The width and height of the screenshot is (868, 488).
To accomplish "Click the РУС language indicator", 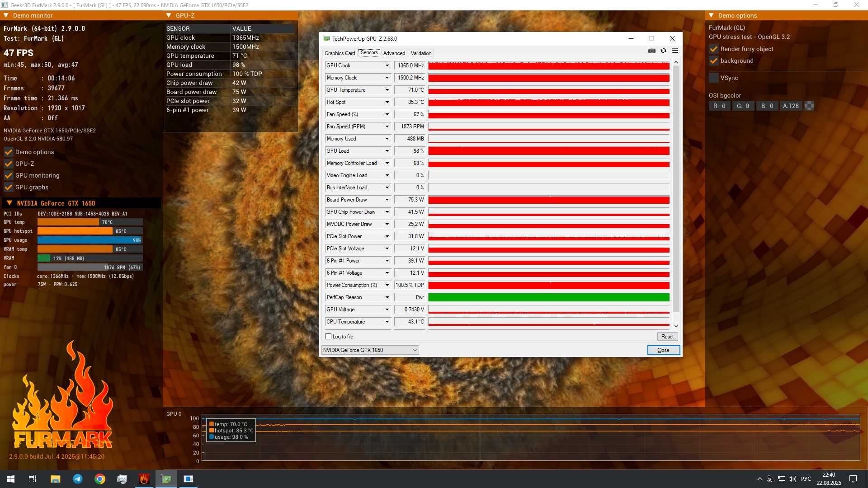I will coord(806,479).
